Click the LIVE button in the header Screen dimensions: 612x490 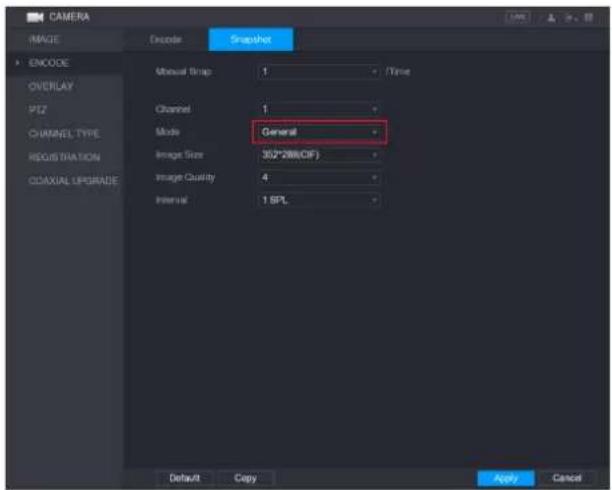click(518, 18)
